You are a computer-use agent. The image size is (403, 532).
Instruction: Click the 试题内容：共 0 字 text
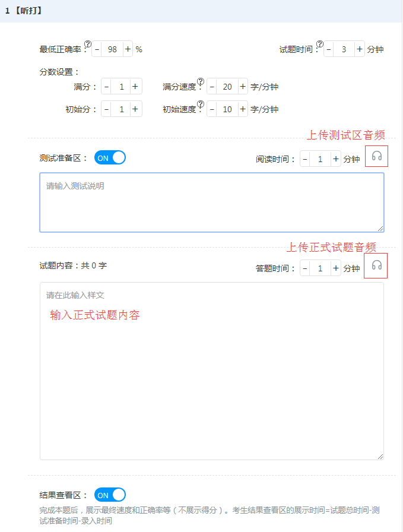point(73,265)
